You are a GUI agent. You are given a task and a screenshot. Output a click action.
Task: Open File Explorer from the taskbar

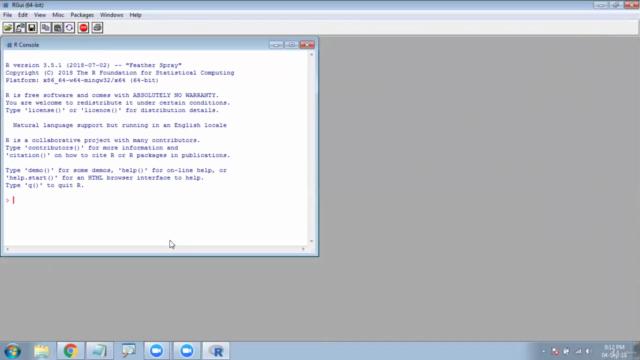(42, 351)
